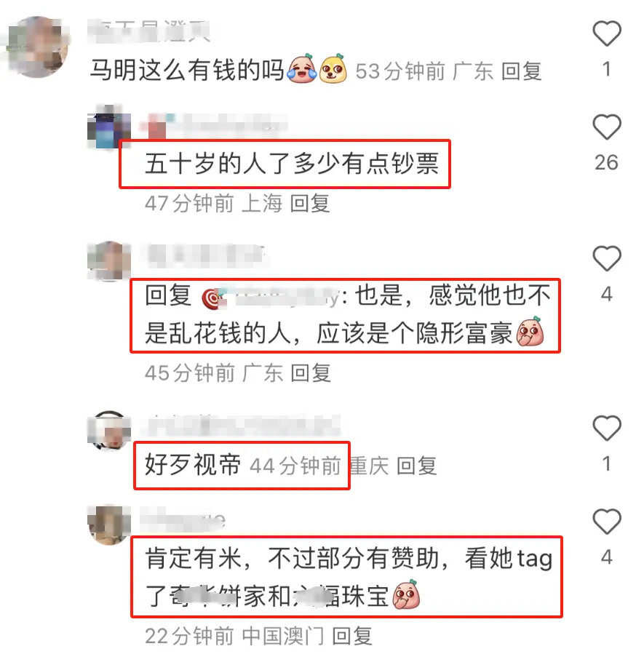Image resolution: width=644 pixels, height=654 pixels.
Task: Select the comment text 五十岁的人了多少有点钞票
Action: click(x=292, y=164)
